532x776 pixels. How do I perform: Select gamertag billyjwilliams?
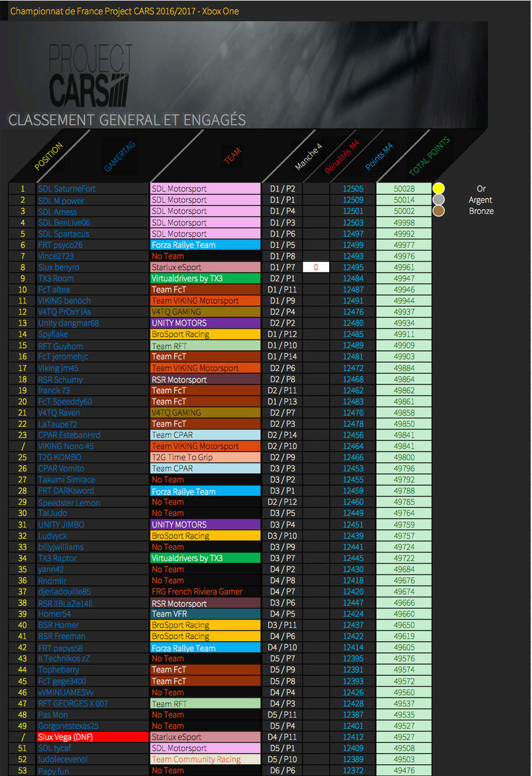tap(61, 547)
